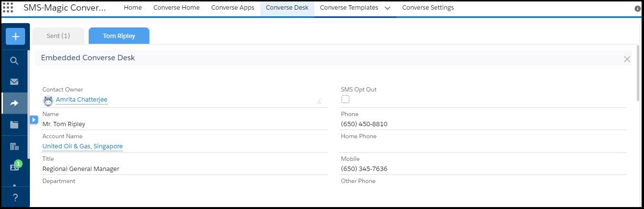Toggle the SMS Opt Out checkbox
This screenshot has width=644, height=209.
tap(345, 99)
